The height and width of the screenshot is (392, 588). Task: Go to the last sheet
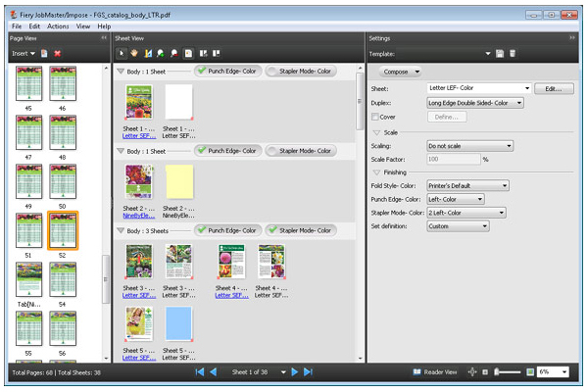[307, 372]
